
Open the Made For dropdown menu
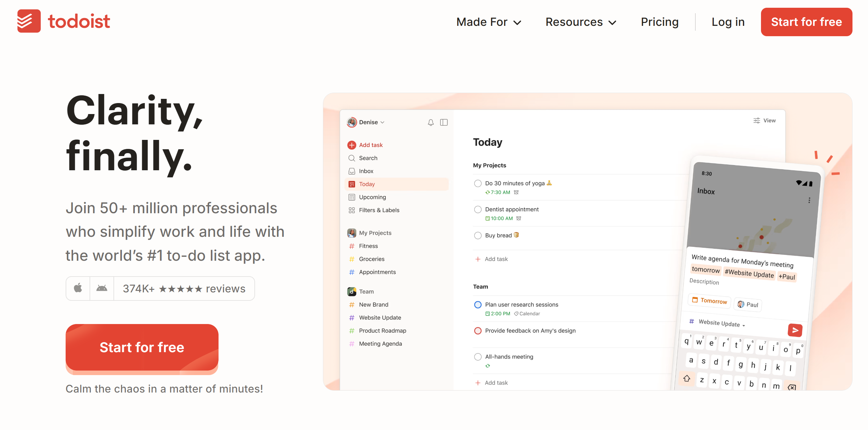coord(488,22)
